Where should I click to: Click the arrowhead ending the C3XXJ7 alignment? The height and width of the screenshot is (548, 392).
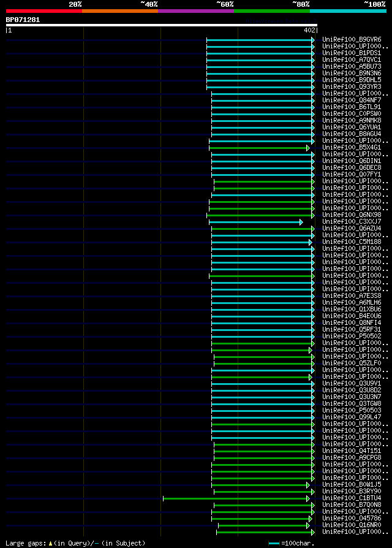point(301,223)
